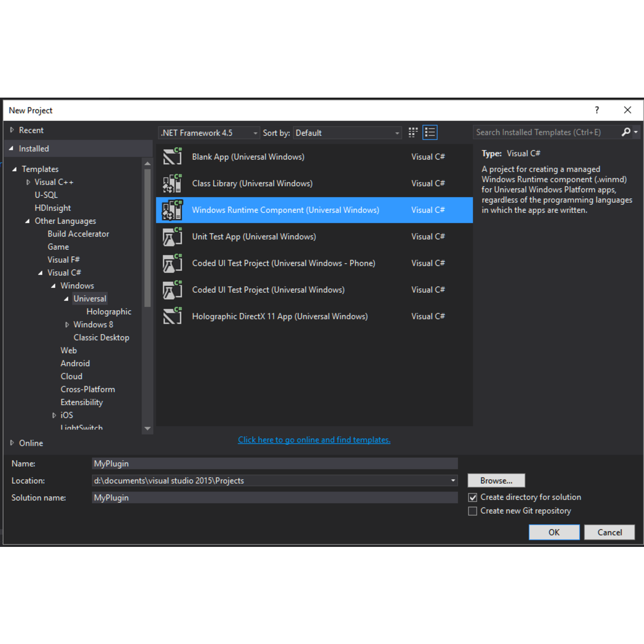
Task: Click the help question mark icon
Action: click(x=597, y=110)
